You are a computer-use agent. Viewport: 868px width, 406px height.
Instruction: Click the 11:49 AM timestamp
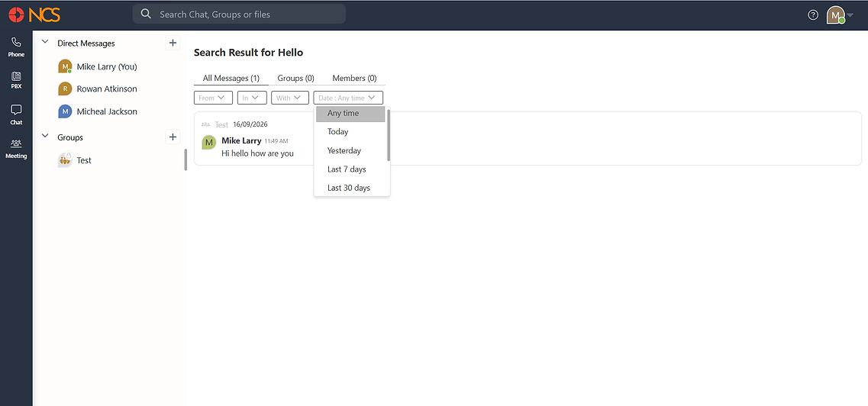point(276,142)
